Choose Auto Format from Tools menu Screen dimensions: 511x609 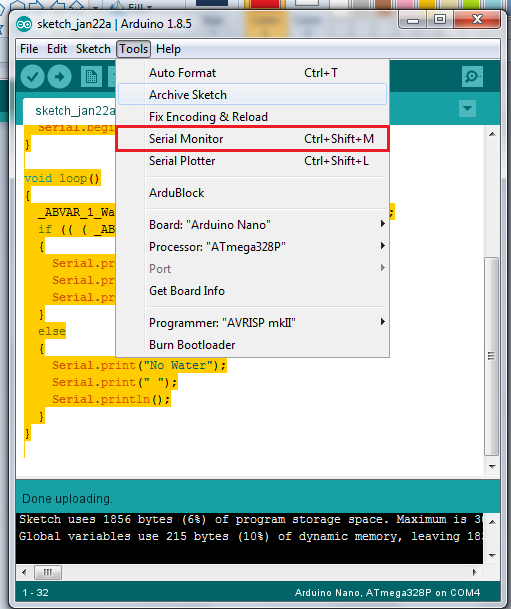coord(252,73)
